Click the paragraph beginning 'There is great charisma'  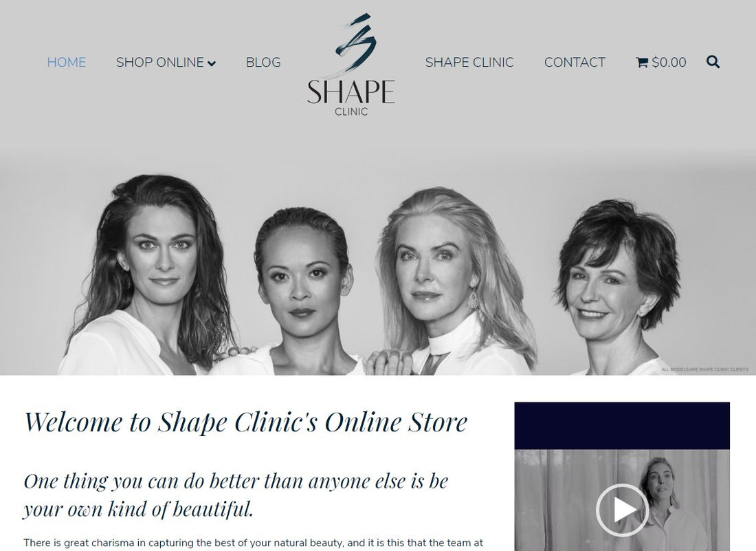tap(253, 543)
